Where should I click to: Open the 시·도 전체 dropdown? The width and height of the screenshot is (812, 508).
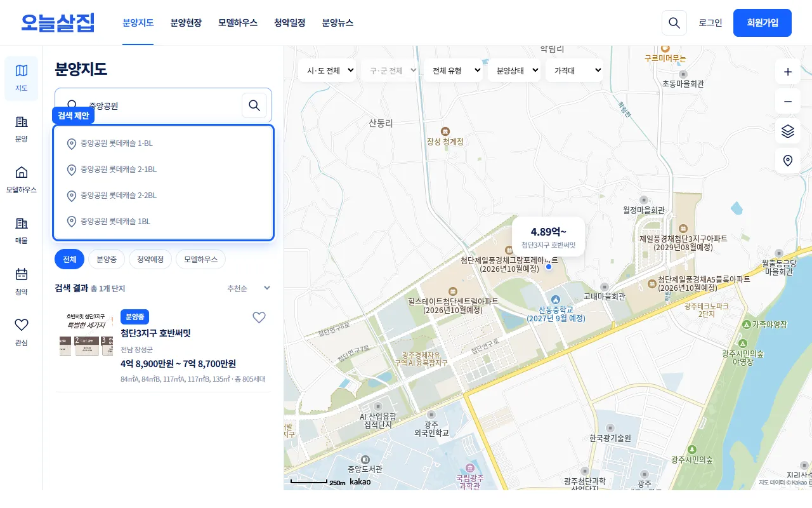click(x=327, y=70)
